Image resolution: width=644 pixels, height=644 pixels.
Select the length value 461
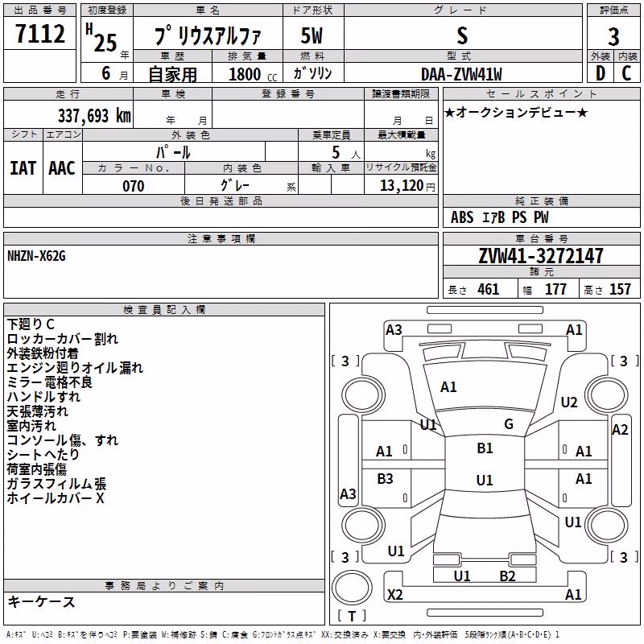pos(489,289)
